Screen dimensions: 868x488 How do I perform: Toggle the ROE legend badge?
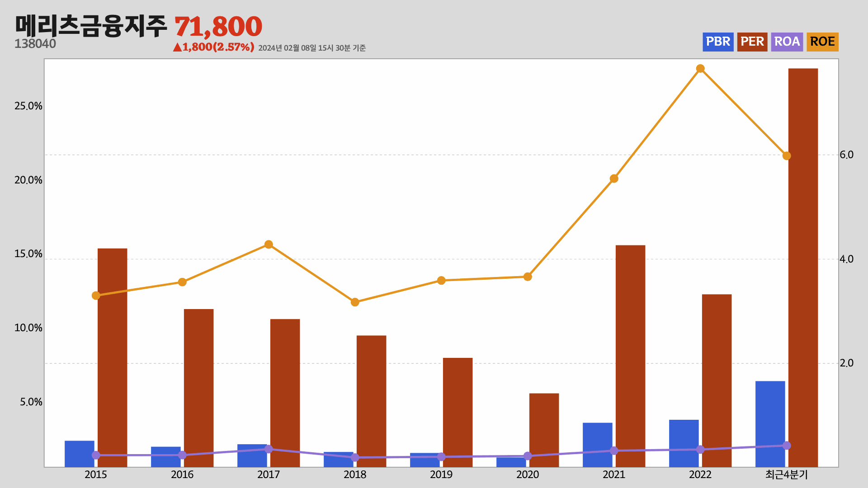[822, 42]
